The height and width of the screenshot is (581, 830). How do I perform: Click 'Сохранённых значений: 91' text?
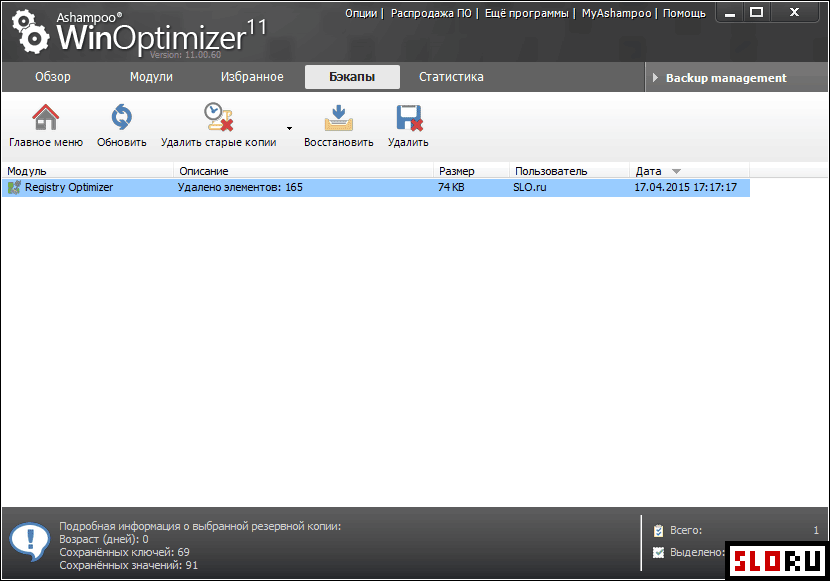coord(129,565)
